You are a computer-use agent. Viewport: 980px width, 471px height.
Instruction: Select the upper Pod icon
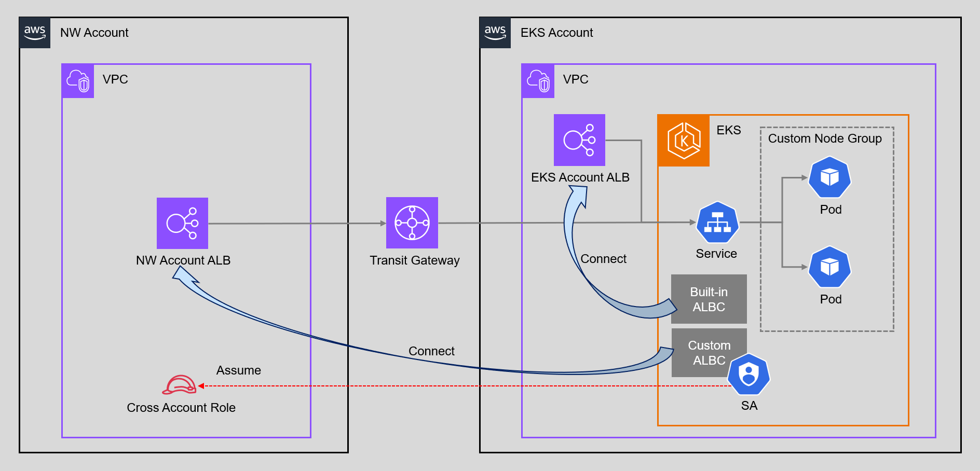[x=830, y=177]
